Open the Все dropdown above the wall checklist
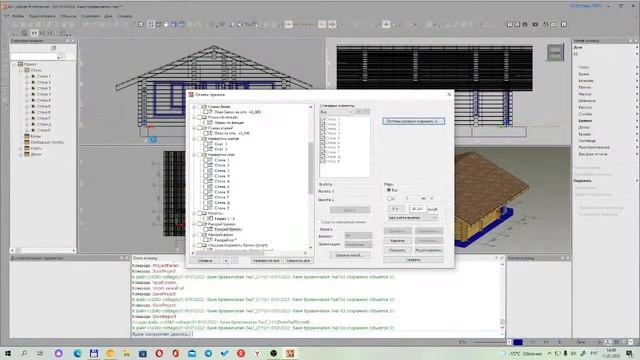Viewport: 640px width, 360px height. point(336,112)
